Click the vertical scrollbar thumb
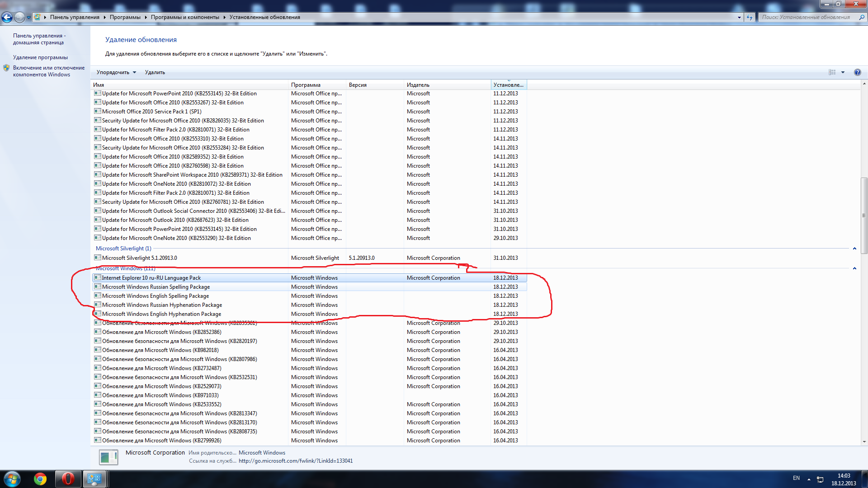868x488 pixels. (864, 216)
